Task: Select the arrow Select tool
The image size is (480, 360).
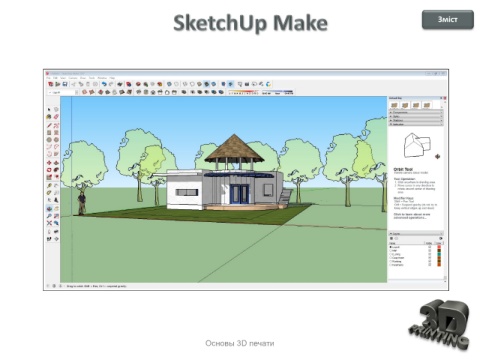Action: [x=49, y=109]
